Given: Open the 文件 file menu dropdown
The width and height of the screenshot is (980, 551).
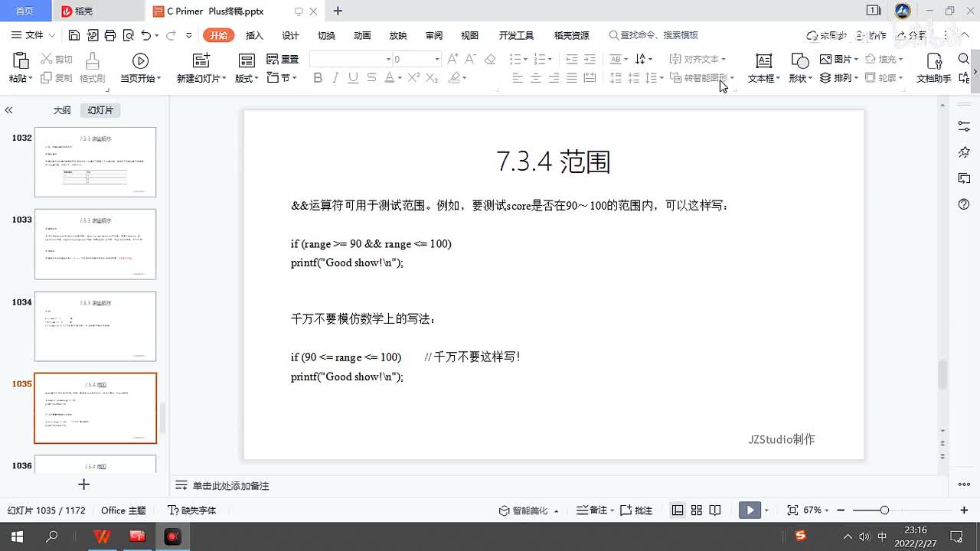Looking at the screenshot, I should click(34, 35).
